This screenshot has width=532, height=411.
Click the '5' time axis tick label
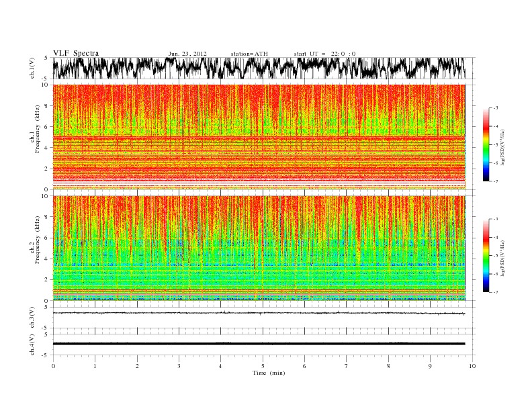(x=263, y=366)
